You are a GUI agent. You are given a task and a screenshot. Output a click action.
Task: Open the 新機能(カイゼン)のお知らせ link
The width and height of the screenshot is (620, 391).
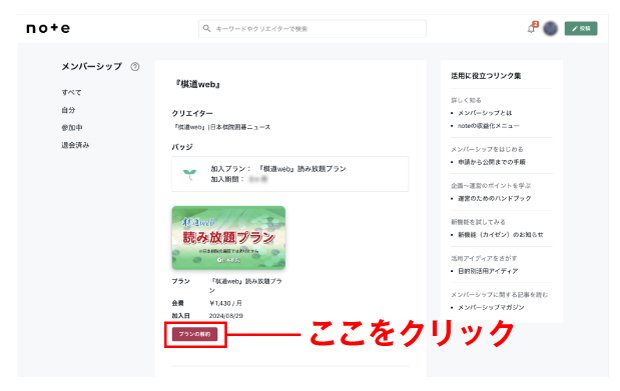tap(500, 234)
